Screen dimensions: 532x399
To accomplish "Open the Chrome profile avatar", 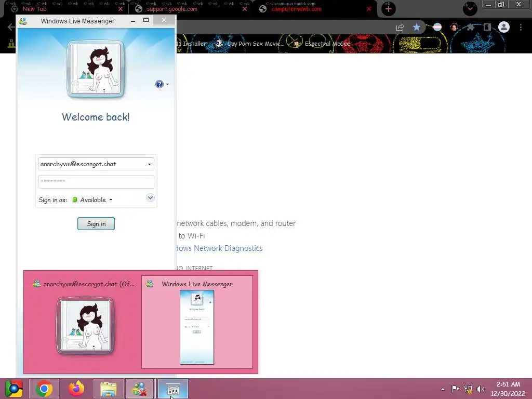I will coord(504,27).
